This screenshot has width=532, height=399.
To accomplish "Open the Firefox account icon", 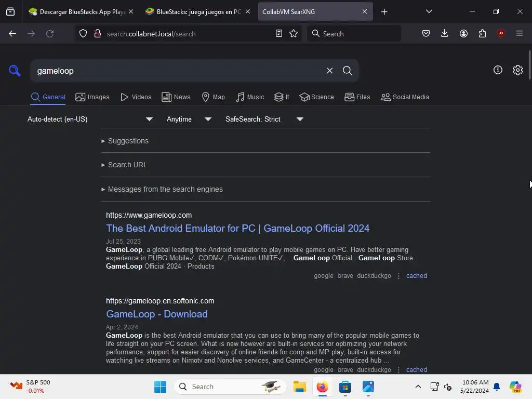I will 463,34.
